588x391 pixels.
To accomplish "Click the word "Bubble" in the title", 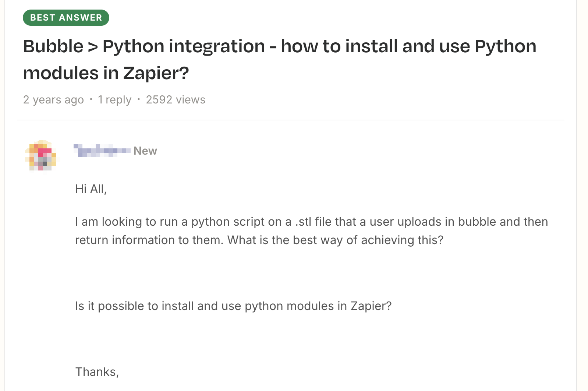I will point(53,46).
